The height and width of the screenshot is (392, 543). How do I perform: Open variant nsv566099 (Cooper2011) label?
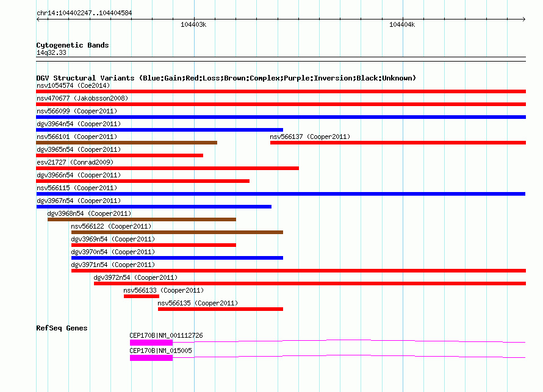coord(77,111)
